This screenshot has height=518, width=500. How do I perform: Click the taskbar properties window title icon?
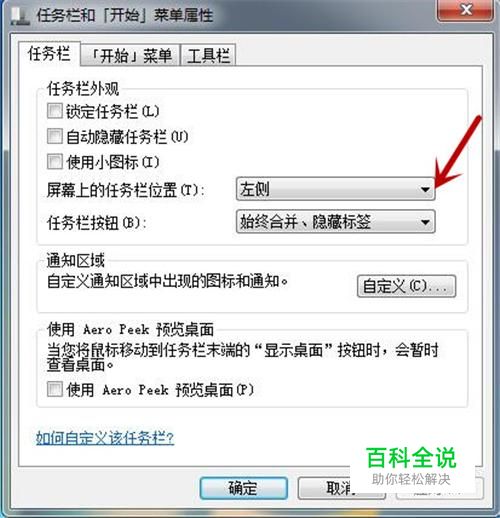coord(20,16)
